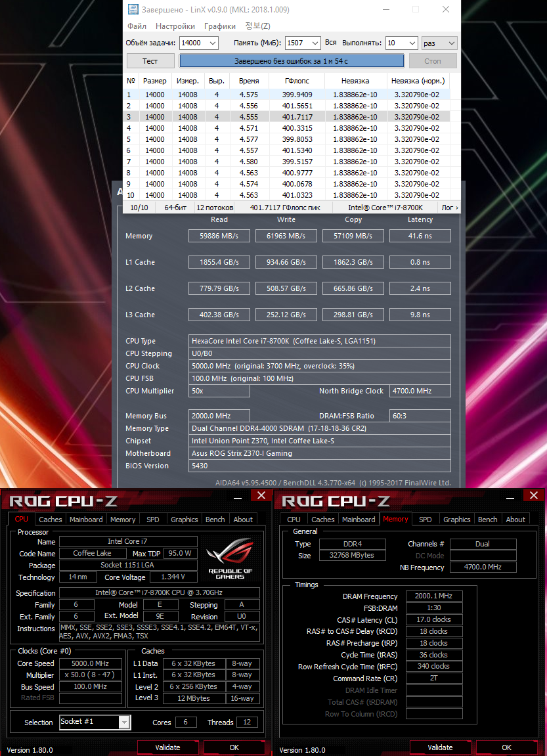Select the 399.5157 ГФлопс cell in row 7
Screen dimensions: 547x756
[x=297, y=162]
